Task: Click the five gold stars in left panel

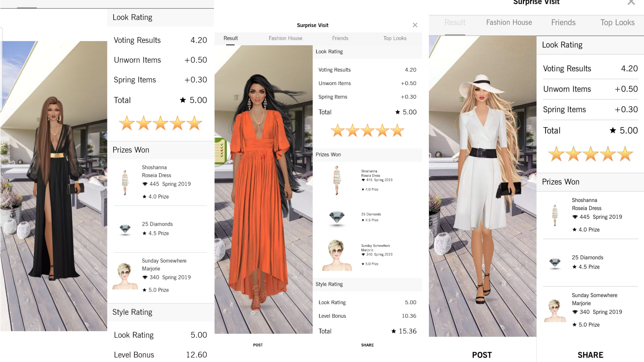Action: tap(160, 123)
